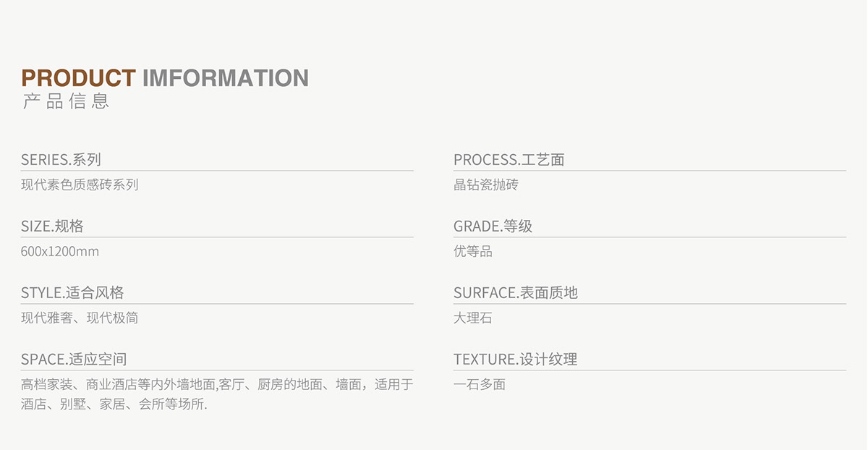
Task: Click the 现代素色质感砖系列 value text
Action: [x=80, y=185]
